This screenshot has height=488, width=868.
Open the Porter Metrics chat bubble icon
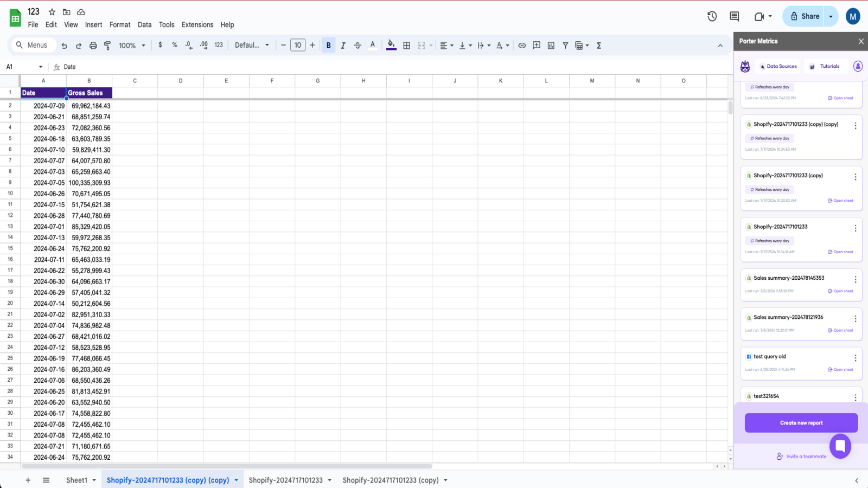[x=840, y=446]
